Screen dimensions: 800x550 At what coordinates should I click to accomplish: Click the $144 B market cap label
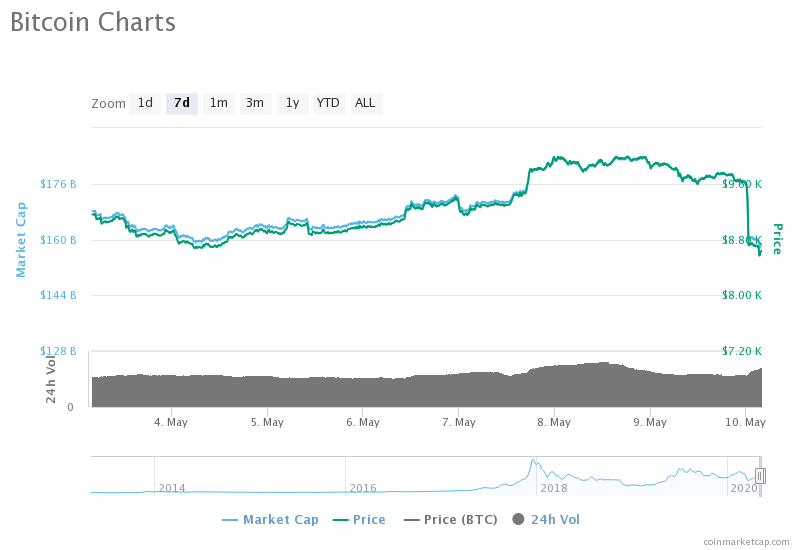coord(58,295)
